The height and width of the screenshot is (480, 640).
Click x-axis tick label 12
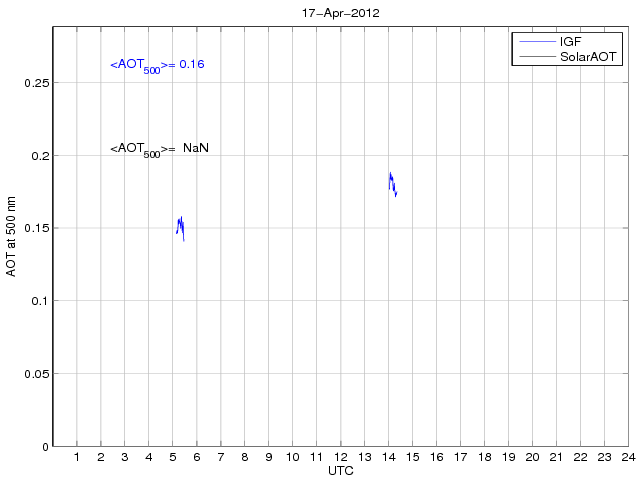pyautogui.click(x=340, y=457)
